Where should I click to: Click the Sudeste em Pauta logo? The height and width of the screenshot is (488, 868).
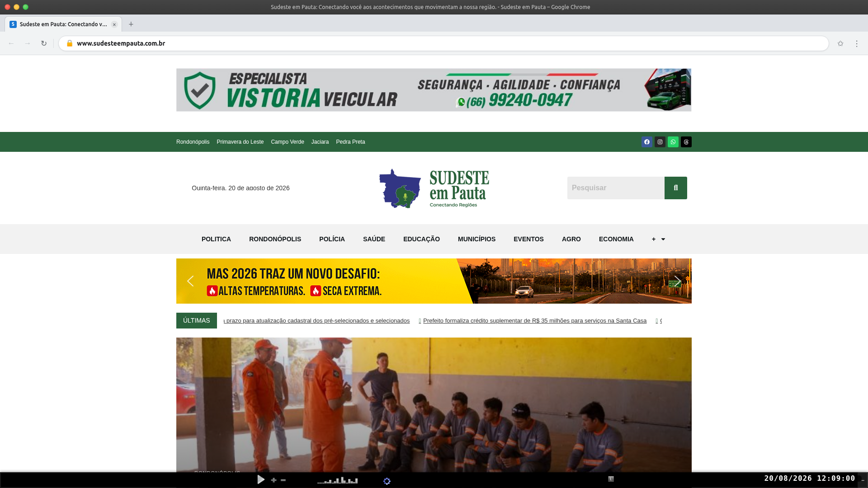click(x=434, y=188)
